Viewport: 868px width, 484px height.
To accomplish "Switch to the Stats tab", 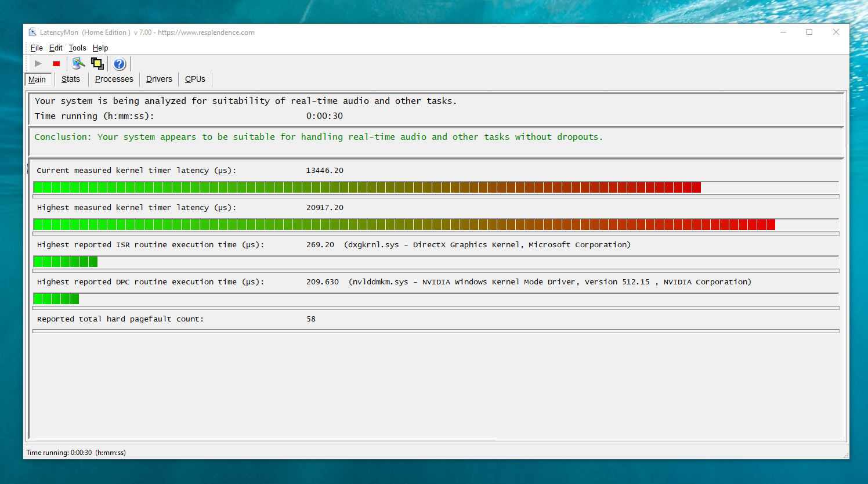I will tap(71, 79).
